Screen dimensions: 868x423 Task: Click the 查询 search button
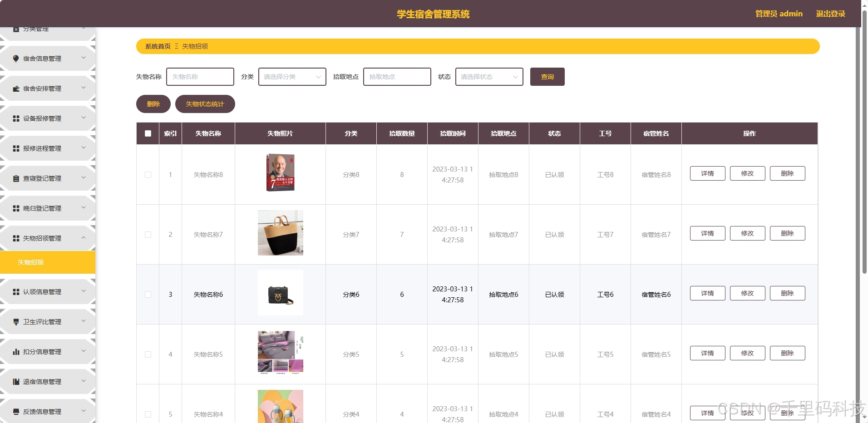click(547, 77)
